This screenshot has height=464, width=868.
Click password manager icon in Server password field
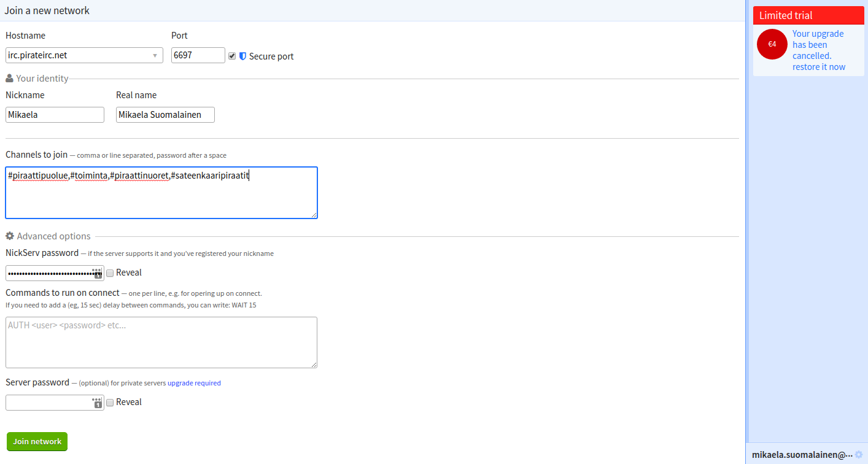coord(97,403)
